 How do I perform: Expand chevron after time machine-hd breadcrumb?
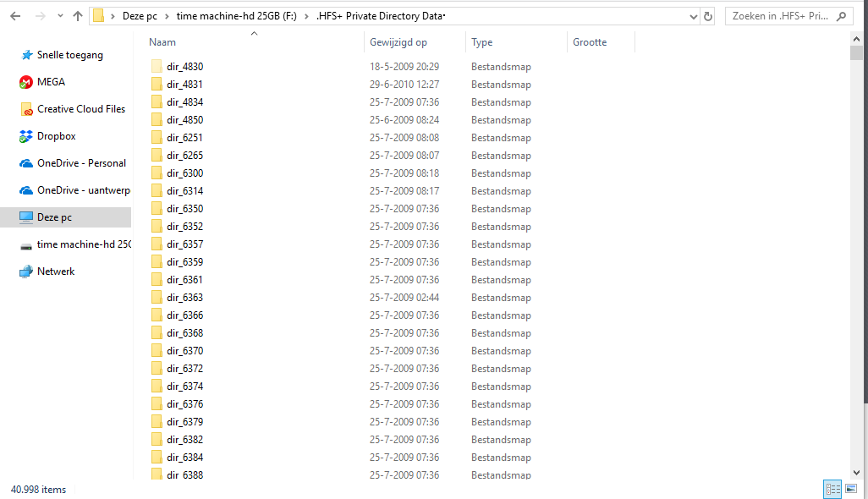[306, 16]
